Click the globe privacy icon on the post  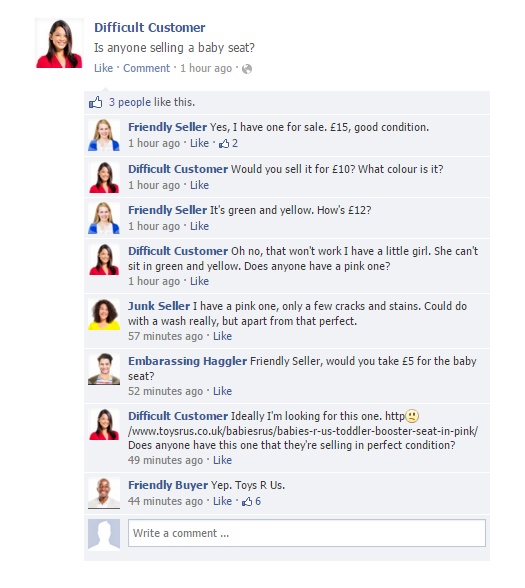(247, 69)
